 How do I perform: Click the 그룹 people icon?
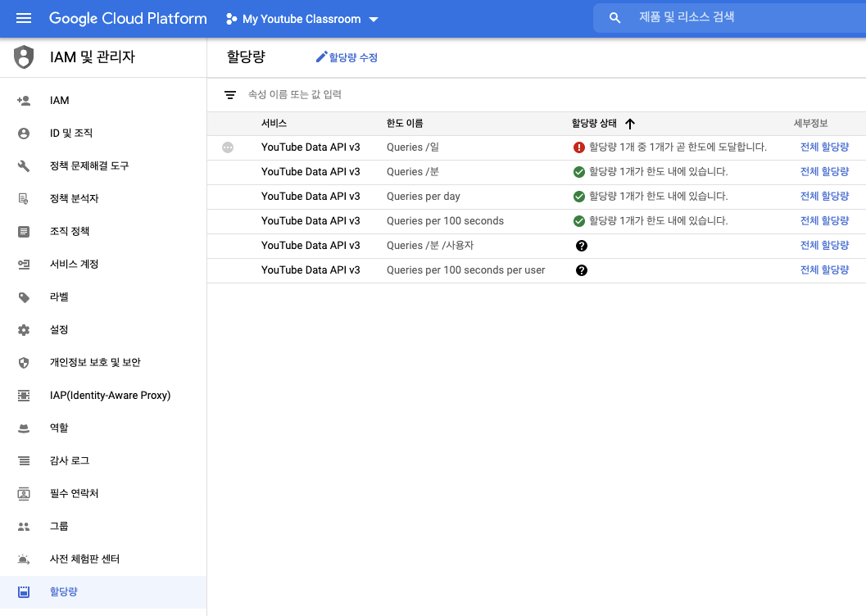pos(24,527)
